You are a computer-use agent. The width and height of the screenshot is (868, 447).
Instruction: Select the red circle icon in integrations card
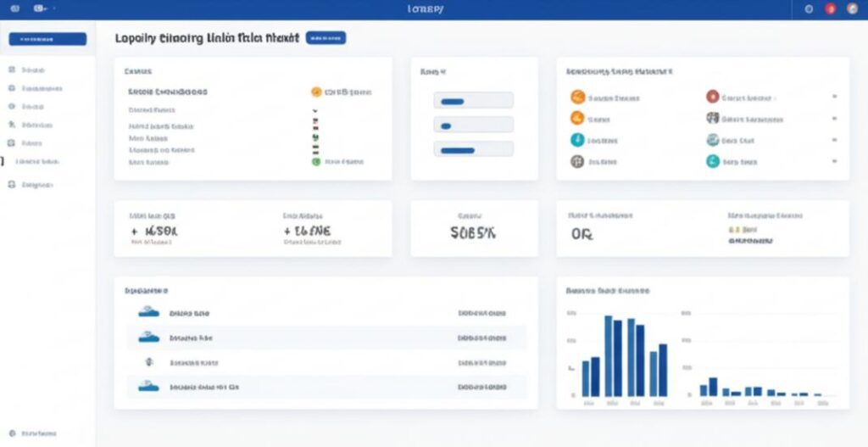pos(712,97)
